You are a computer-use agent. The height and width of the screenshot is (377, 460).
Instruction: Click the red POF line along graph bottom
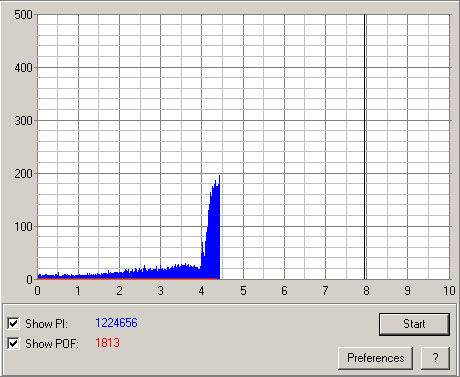click(x=128, y=278)
